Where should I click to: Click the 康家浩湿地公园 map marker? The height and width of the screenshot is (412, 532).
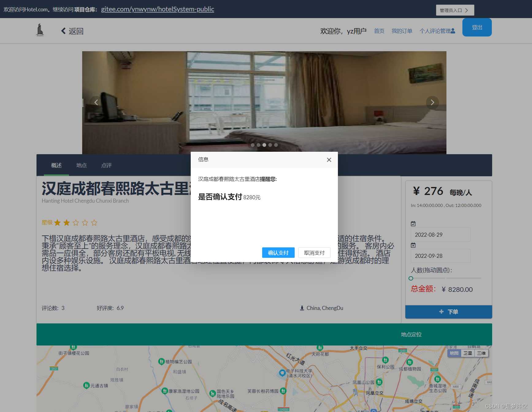(x=165, y=391)
